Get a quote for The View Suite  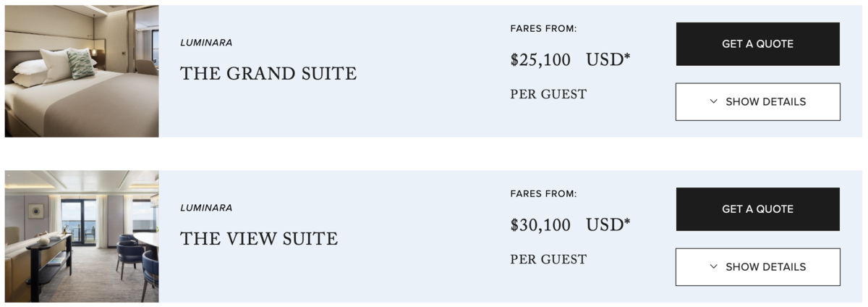[x=758, y=209]
